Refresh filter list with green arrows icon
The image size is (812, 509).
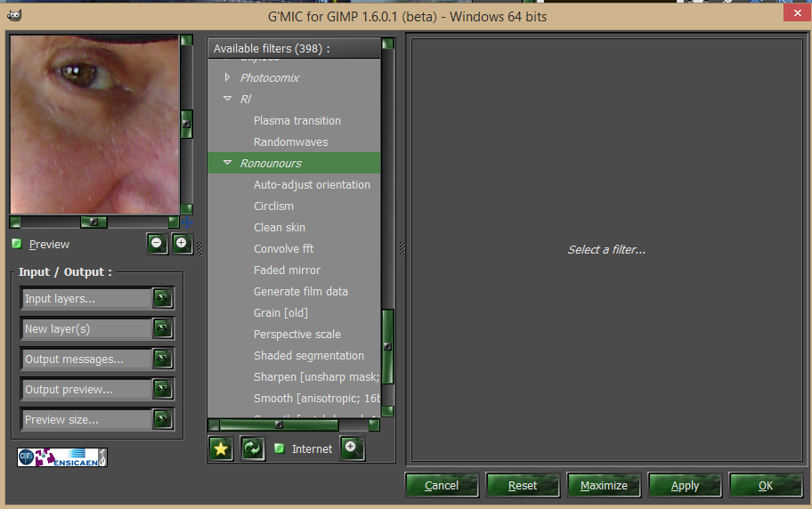[x=253, y=448]
